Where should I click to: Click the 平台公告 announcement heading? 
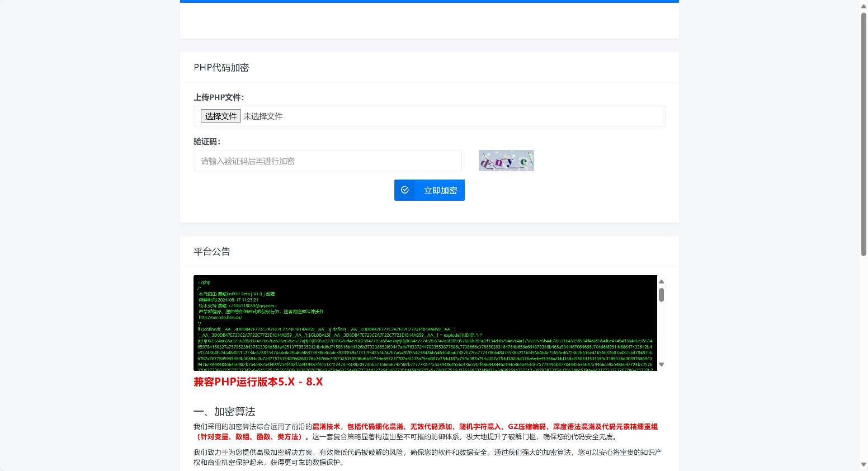point(212,252)
